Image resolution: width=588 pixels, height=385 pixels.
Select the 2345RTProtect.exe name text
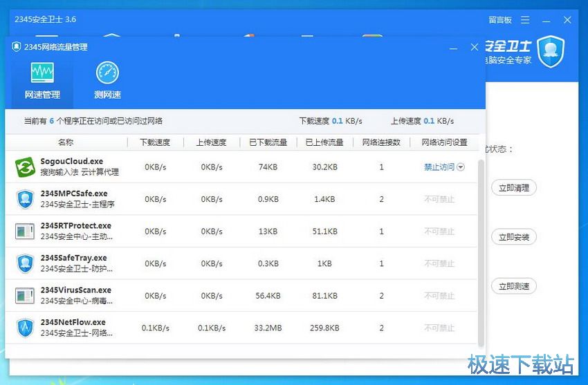coord(76,226)
